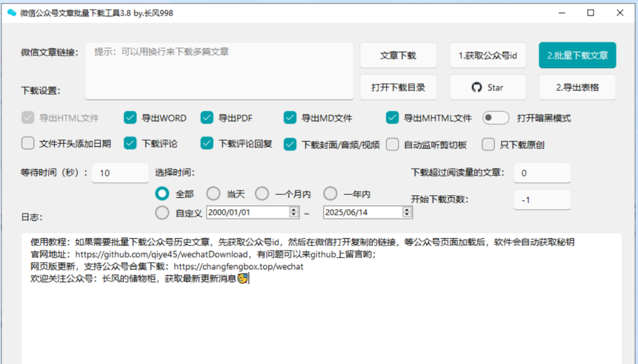Select the 自定义 custom date radio button
This screenshot has height=364, width=638.
pyautogui.click(x=162, y=213)
